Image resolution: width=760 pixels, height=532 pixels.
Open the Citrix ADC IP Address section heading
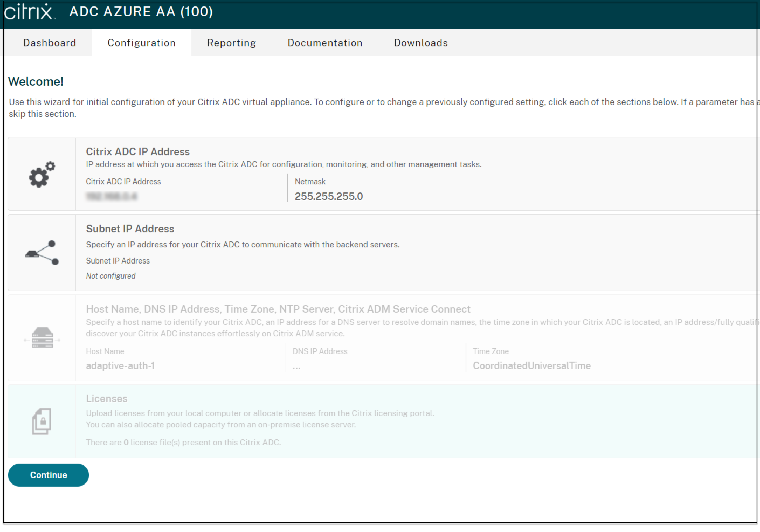[x=138, y=152]
